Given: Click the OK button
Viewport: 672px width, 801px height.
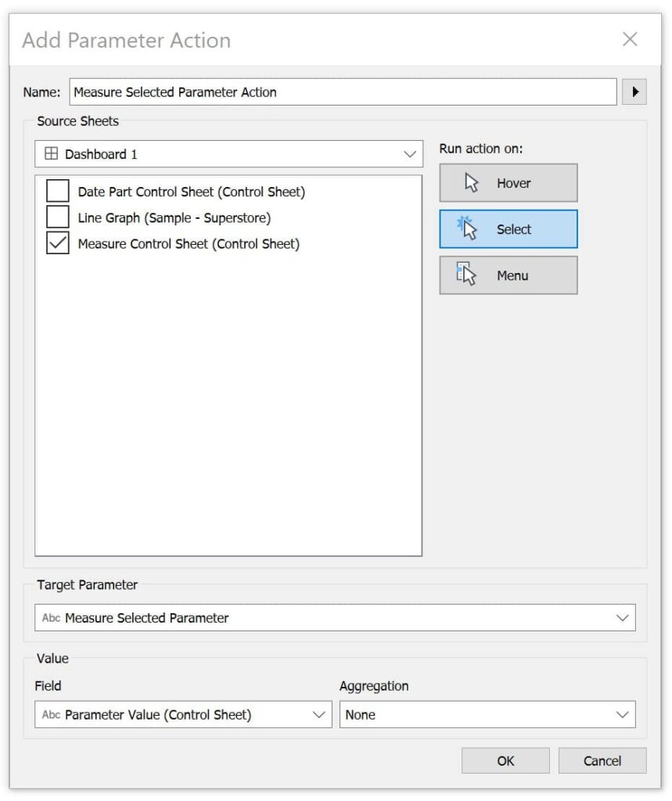Looking at the screenshot, I should point(506,760).
